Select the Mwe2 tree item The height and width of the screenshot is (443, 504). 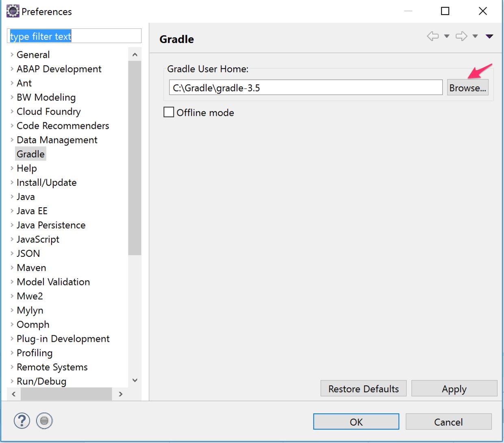tap(30, 296)
